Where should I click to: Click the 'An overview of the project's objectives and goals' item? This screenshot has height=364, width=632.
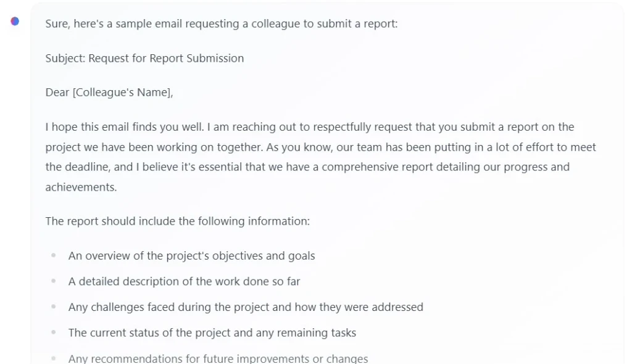click(x=191, y=256)
